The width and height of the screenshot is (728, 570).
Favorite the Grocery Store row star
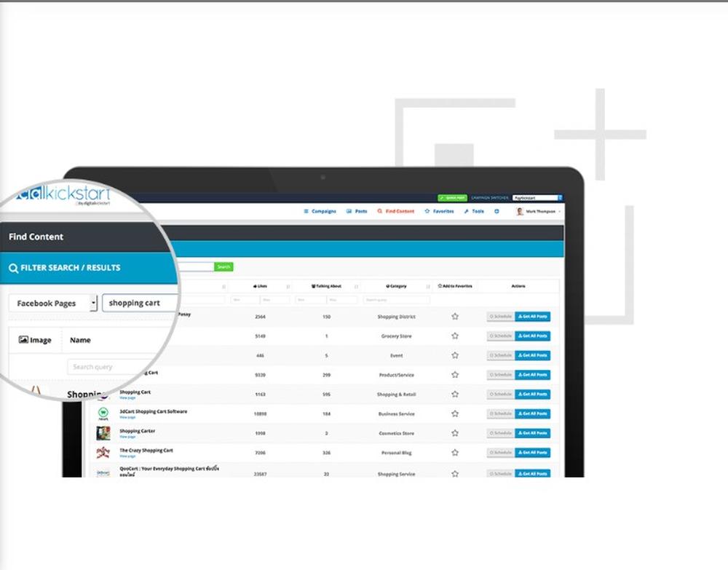pyautogui.click(x=455, y=336)
